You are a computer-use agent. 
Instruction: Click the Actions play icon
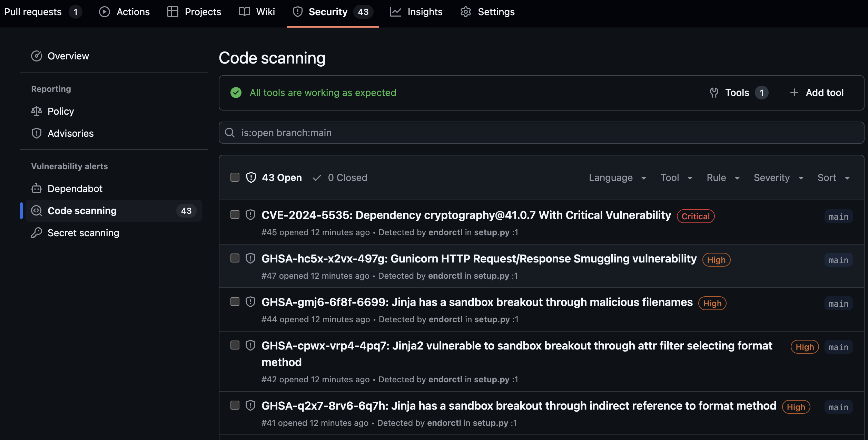coord(104,12)
